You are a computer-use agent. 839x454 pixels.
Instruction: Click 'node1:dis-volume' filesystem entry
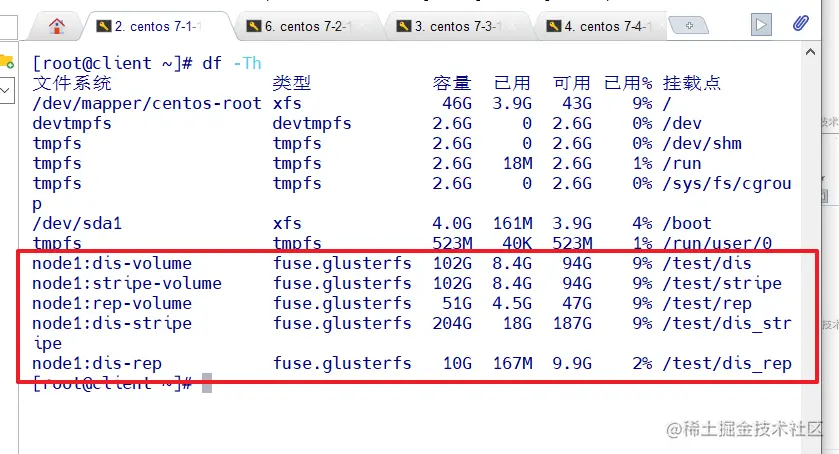pyautogui.click(x=112, y=263)
